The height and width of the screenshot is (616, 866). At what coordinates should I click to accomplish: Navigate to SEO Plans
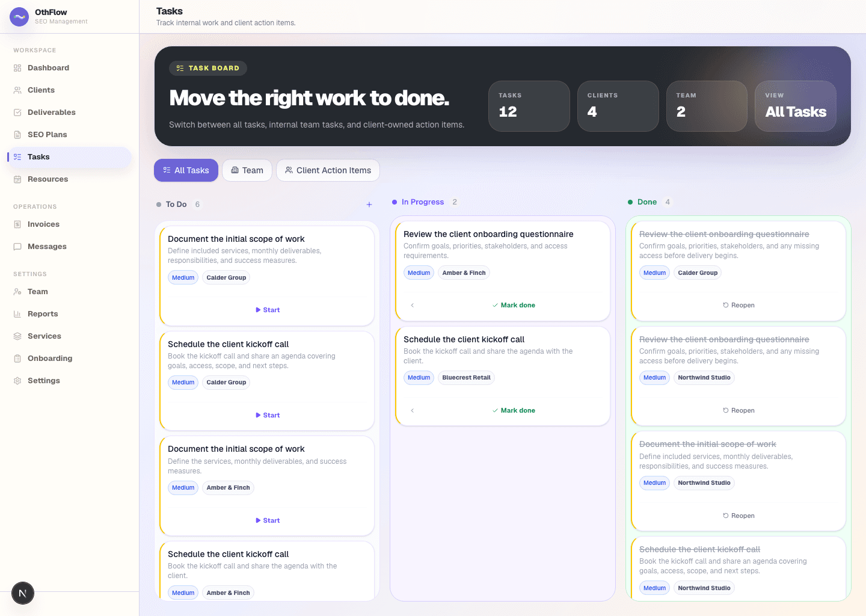tap(69, 135)
